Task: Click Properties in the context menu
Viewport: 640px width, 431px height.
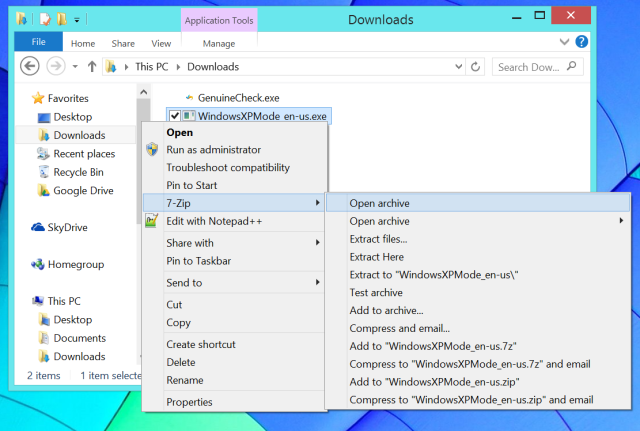Action: 189,402
